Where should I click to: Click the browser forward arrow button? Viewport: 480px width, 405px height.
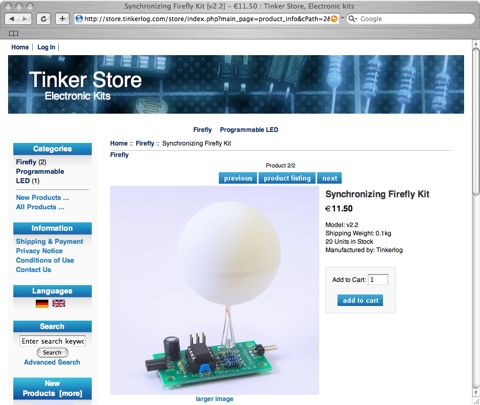pyautogui.click(x=25, y=19)
